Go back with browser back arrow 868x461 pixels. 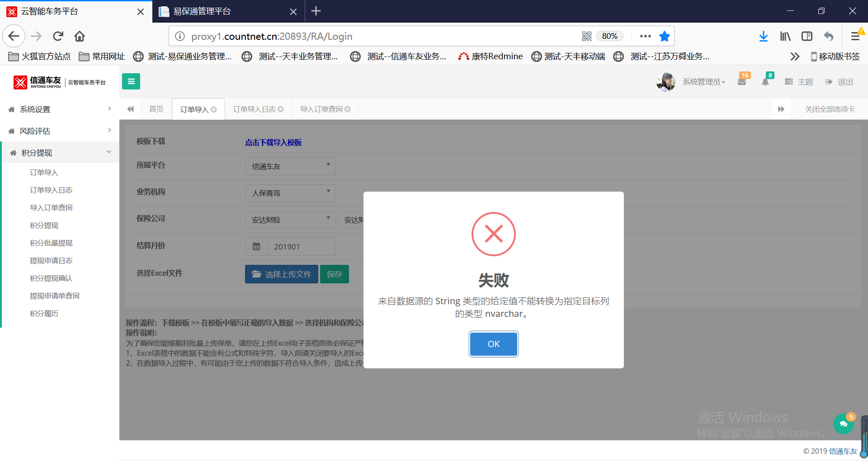pos(14,36)
